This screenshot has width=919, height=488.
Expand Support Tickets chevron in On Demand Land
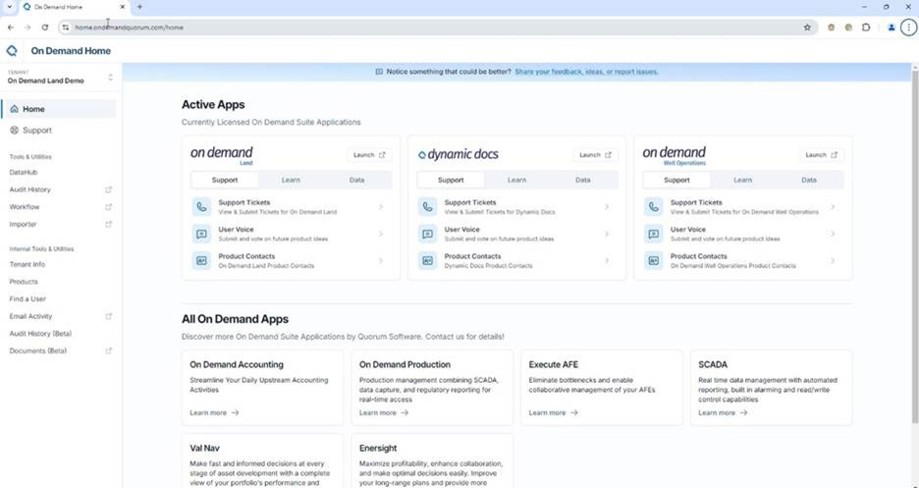click(381, 207)
